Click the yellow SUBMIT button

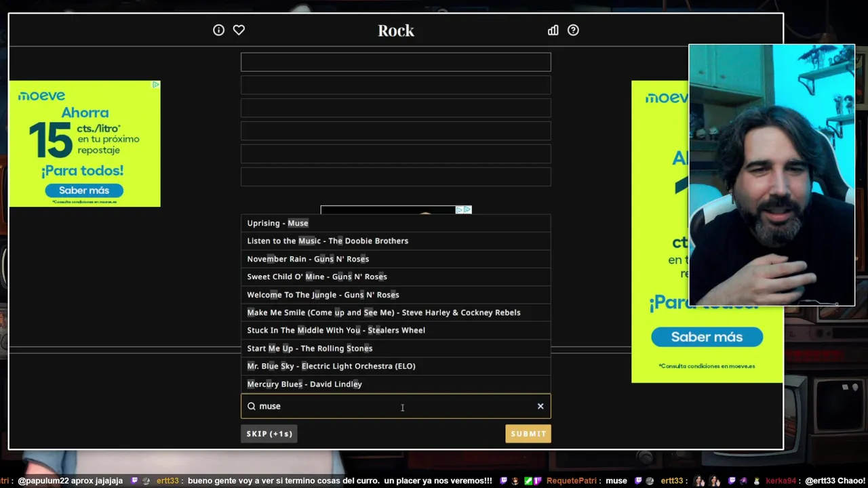[528, 434]
